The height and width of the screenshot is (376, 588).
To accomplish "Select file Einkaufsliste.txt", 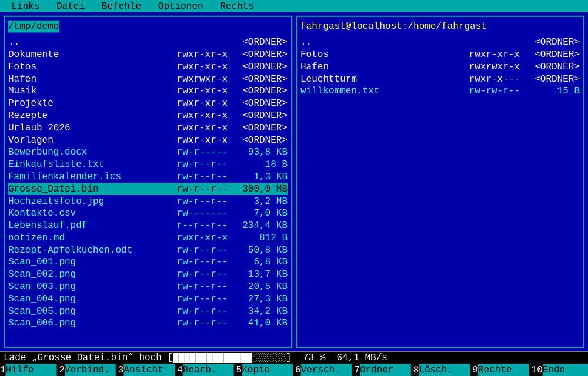I will coord(148,164).
